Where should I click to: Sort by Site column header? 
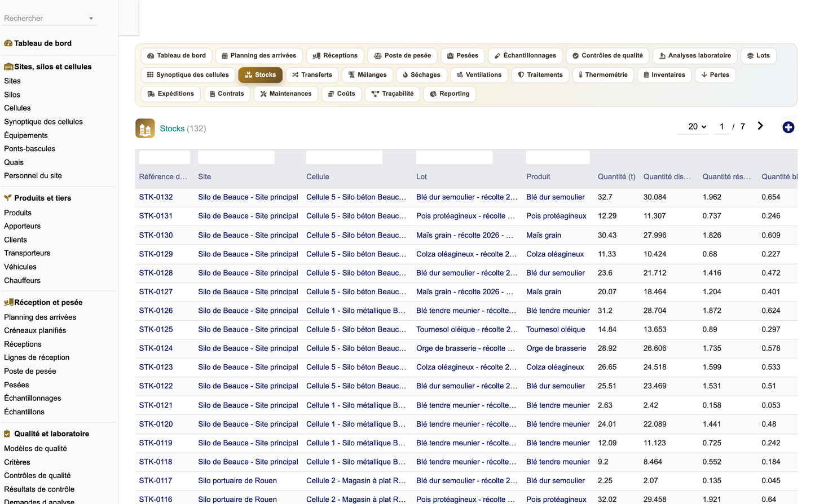click(205, 176)
